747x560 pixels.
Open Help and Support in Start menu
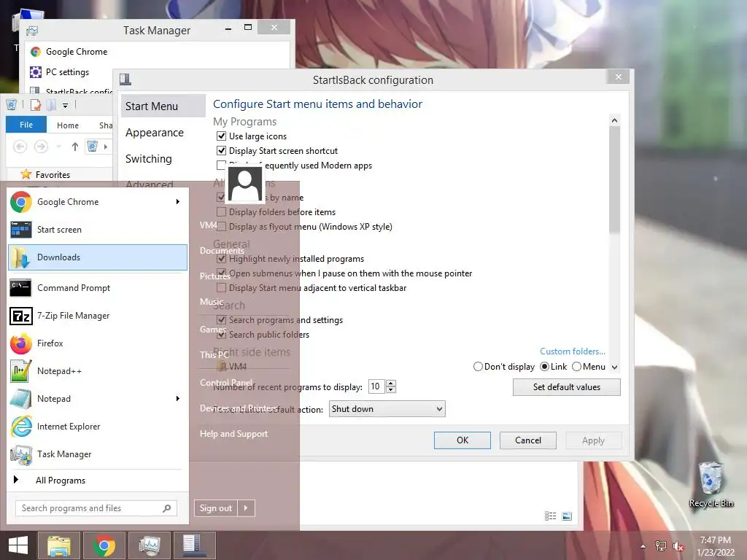pos(233,434)
